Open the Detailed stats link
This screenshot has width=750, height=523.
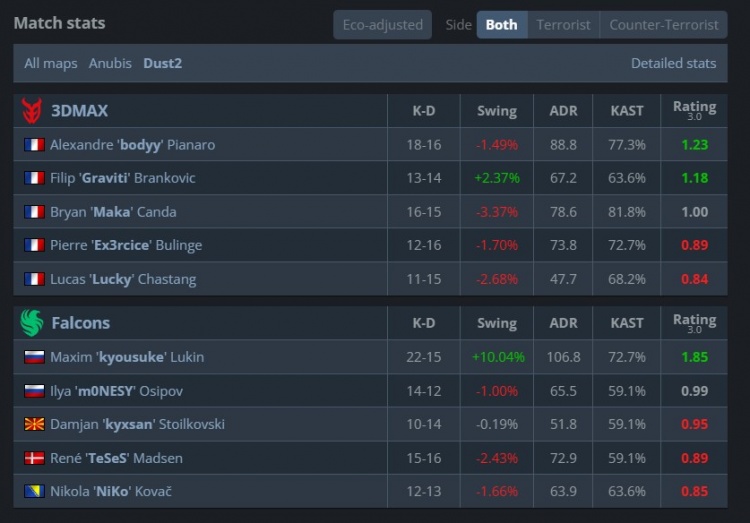(673, 63)
